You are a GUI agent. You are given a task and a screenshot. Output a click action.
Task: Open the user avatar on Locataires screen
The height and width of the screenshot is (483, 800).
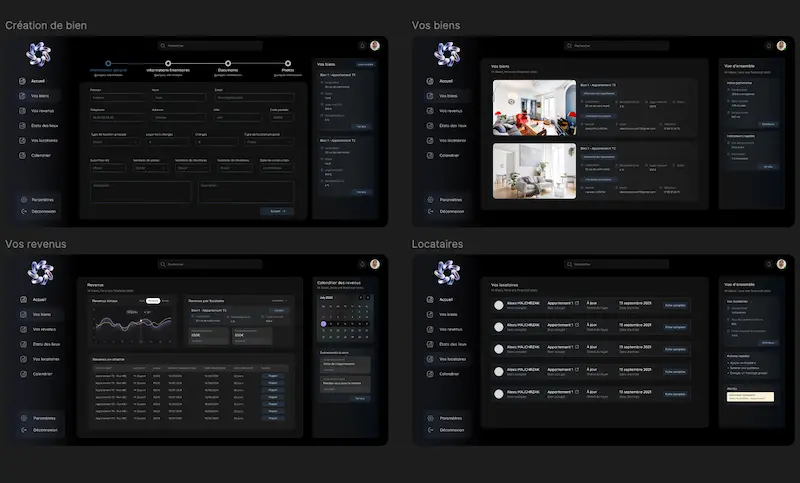[782, 264]
